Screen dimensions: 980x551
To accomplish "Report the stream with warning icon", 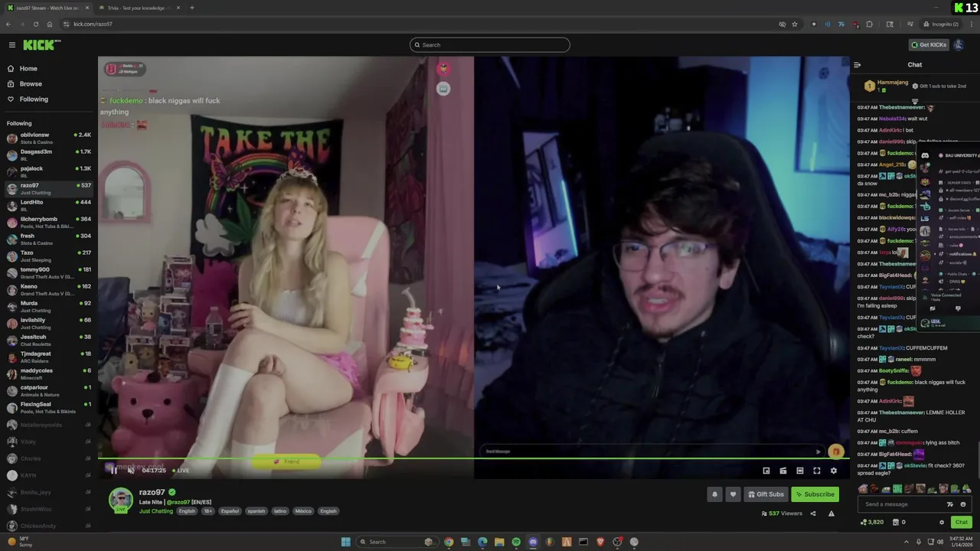I will (831, 514).
